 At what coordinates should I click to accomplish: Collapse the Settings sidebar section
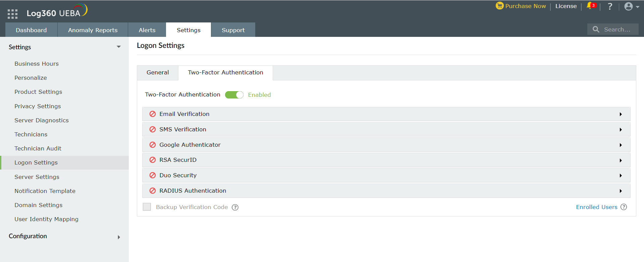118,47
